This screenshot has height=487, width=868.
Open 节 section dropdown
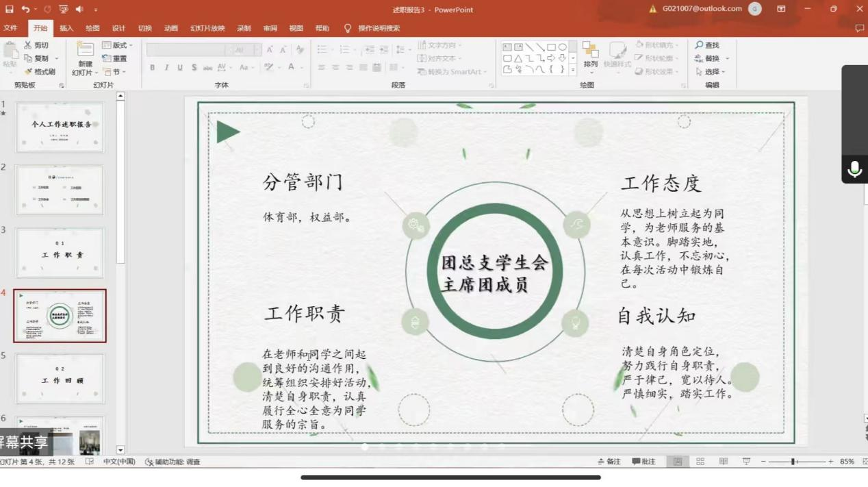point(114,71)
